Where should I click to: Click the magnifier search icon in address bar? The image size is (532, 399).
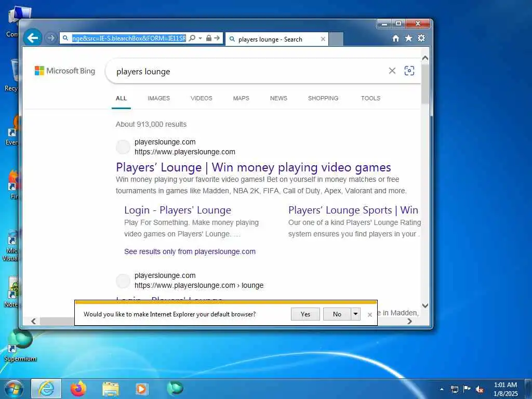(x=192, y=38)
